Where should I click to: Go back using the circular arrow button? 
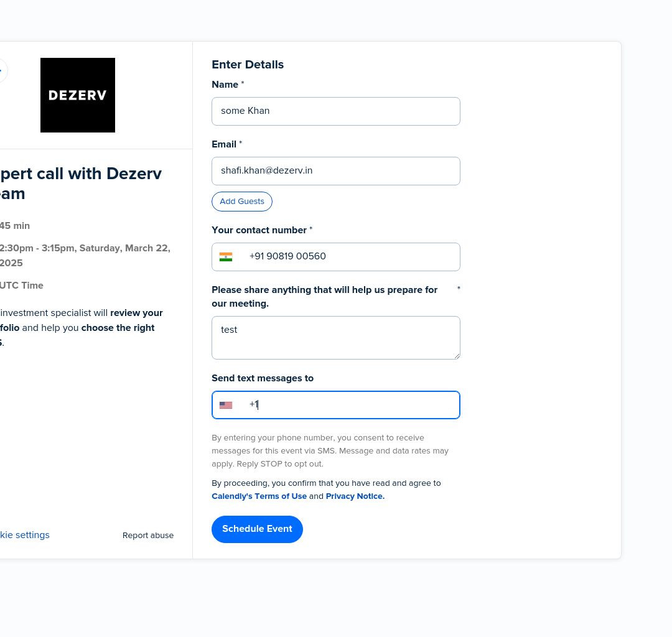pyautogui.click(x=2, y=71)
